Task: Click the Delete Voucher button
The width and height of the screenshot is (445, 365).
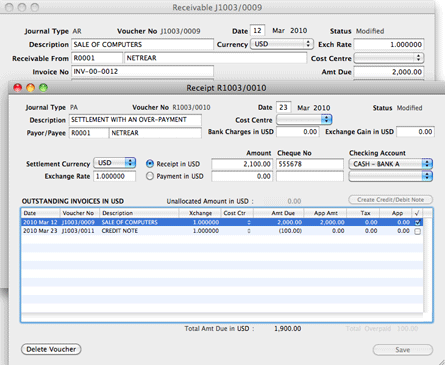Action: 51,349
